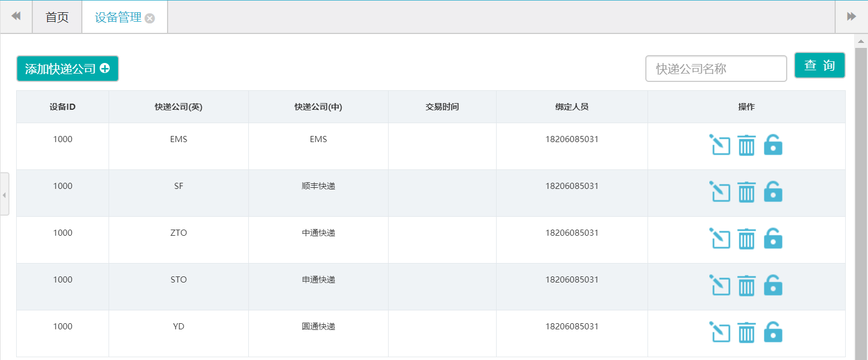Image resolution: width=868 pixels, height=360 pixels.
Task: Delete the STO row
Action: tap(746, 285)
